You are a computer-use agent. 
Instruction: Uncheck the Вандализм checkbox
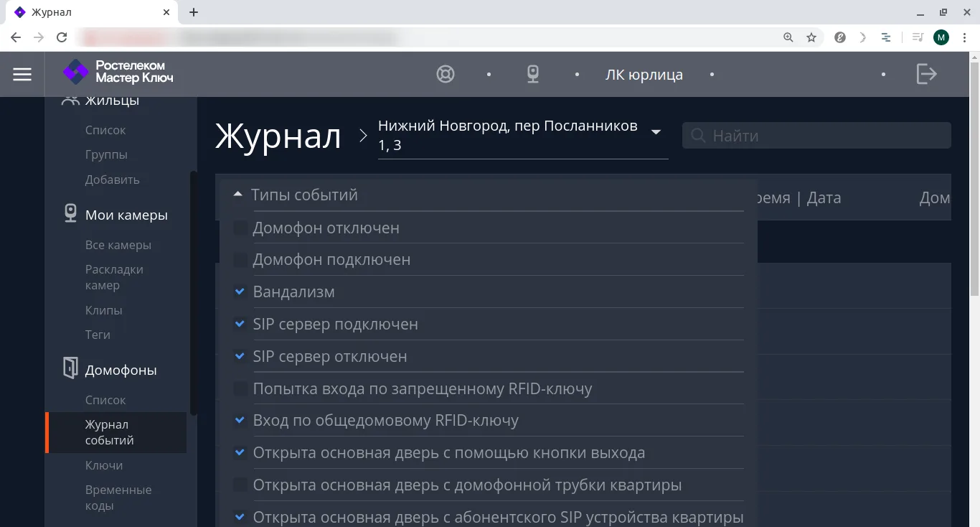point(241,292)
